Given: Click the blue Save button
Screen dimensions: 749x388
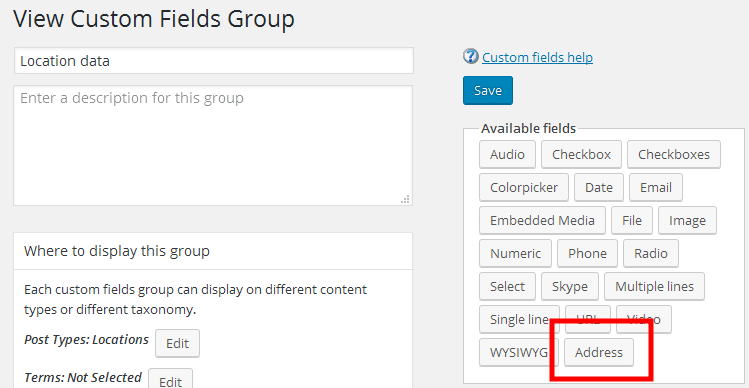Looking at the screenshot, I should click(x=488, y=90).
